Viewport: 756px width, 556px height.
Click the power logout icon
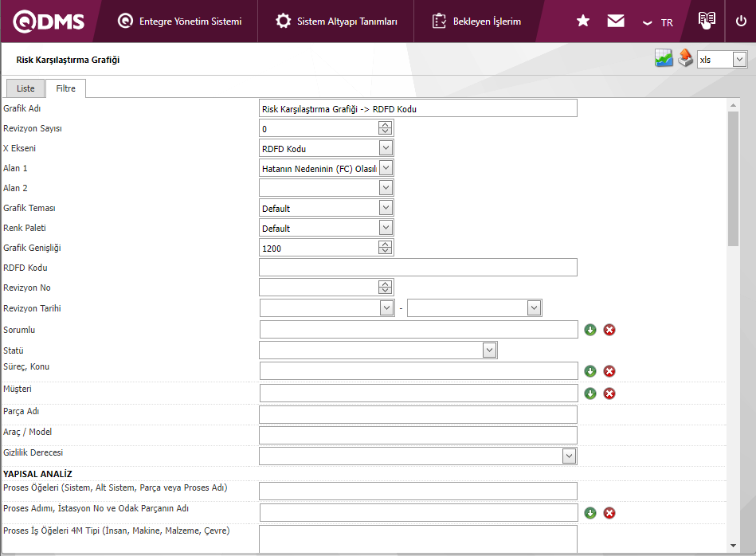pyautogui.click(x=740, y=22)
